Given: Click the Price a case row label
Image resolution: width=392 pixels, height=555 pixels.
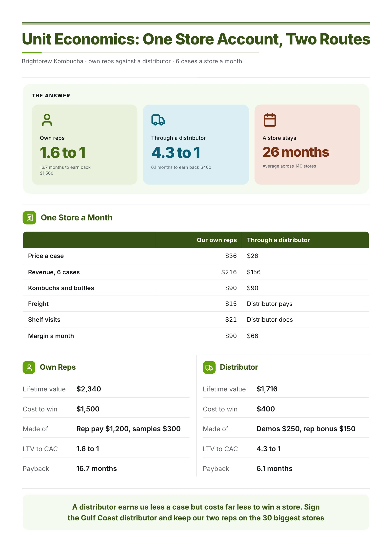Looking at the screenshot, I should (46, 256).
